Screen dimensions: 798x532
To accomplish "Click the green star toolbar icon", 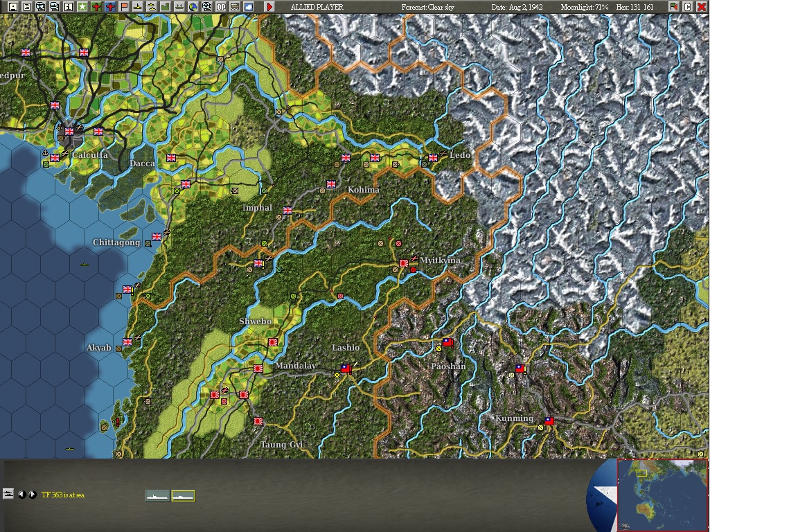I will click(82, 7).
